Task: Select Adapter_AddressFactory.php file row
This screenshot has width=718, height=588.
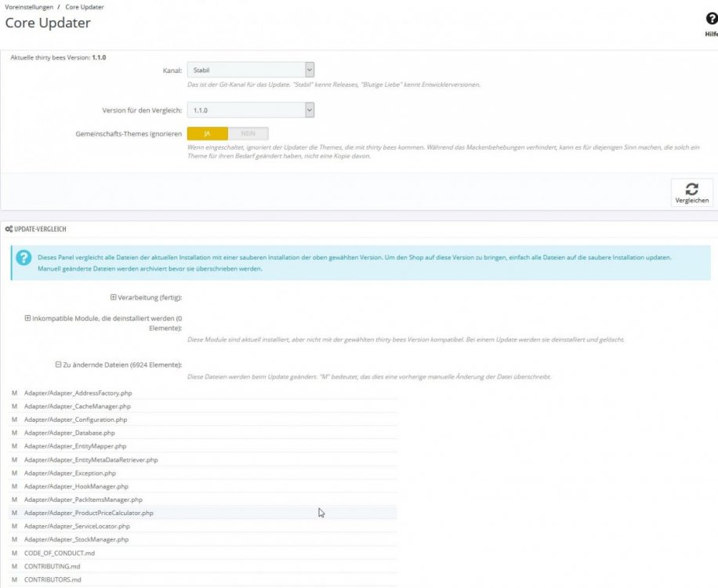Action: tap(77, 393)
